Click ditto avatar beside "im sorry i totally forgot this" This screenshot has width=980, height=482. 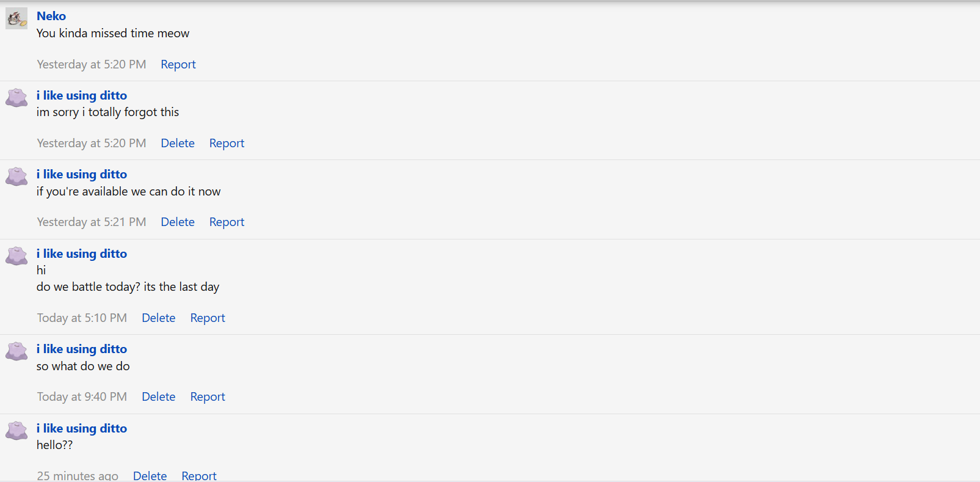(x=16, y=98)
